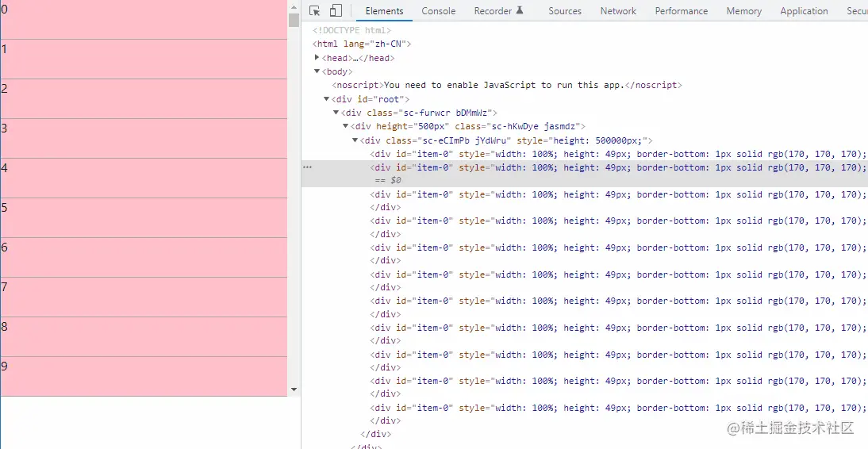Click the pink list row labeled 5

point(144,218)
